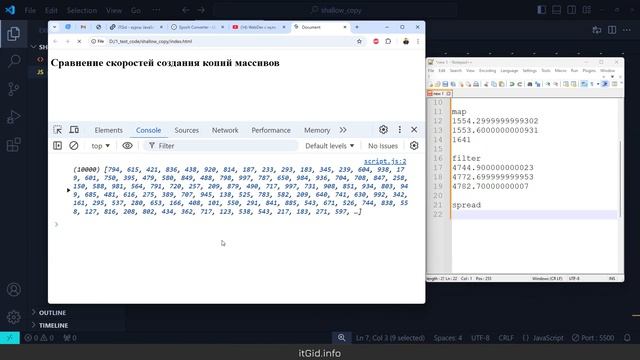Image resolution: width=640 pixels, height=360 pixels.
Task: Click Port : 5500 in VS Code status bar
Action: 593,338
